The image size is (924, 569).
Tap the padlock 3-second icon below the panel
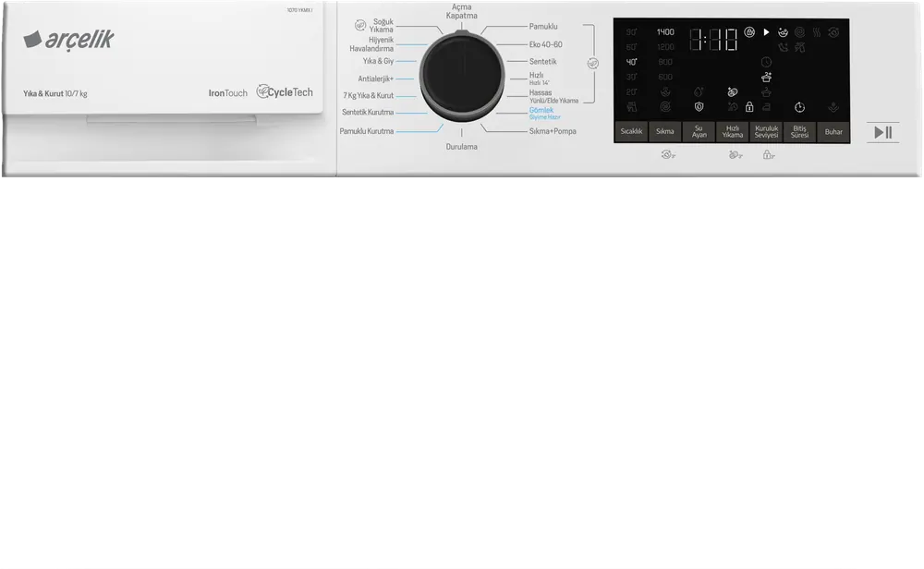(769, 155)
